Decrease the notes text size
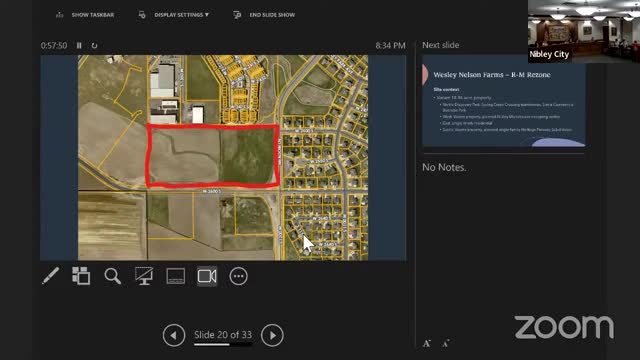 446,343
